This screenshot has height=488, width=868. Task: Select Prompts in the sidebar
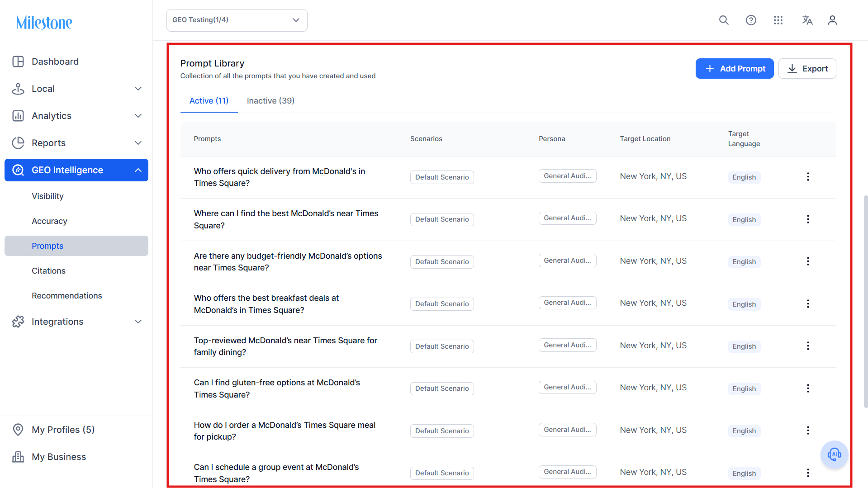click(x=76, y=246)
